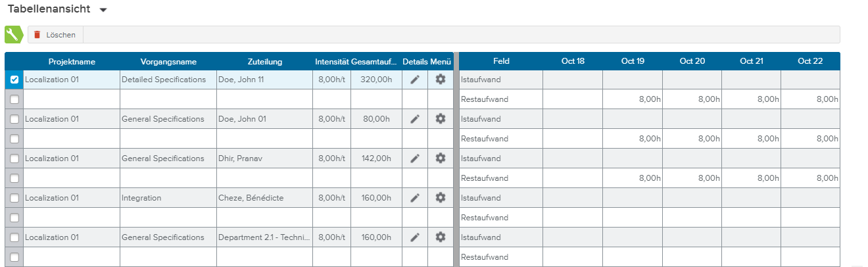Click pencil icon for Doe, John 01
This screenshot has width=868, height=267.
pyautogui.click(x=414, y=119)
